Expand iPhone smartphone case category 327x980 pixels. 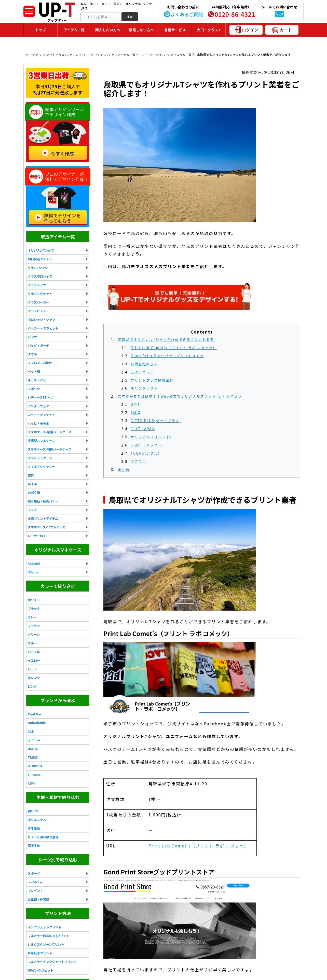coord(58,572)
